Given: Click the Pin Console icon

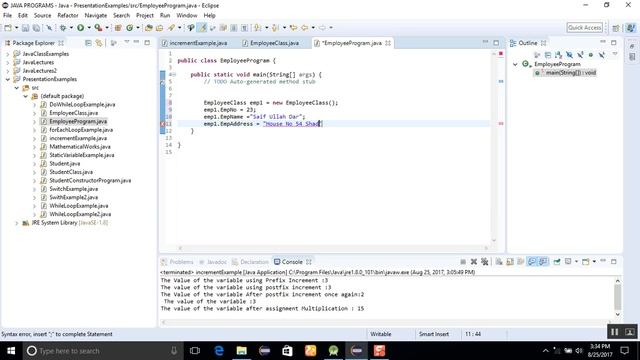Looking at the screenshot, I should pos(557,262).
